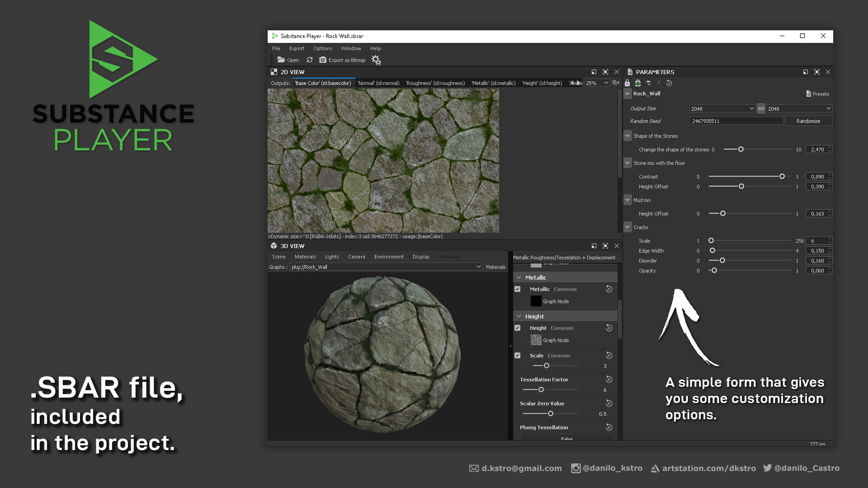868x488 pixels.
Task: Toggle the link between Output Size values
Action: 761,108
